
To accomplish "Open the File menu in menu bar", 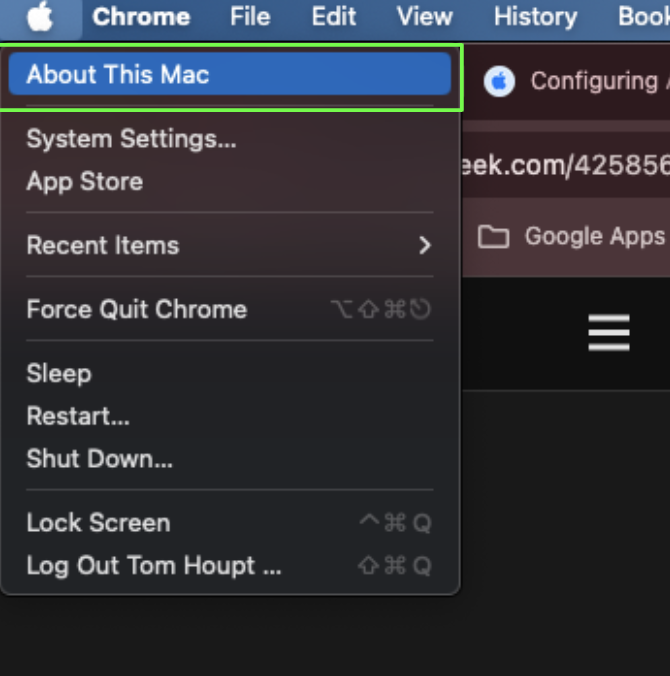I will click(250, 17).
